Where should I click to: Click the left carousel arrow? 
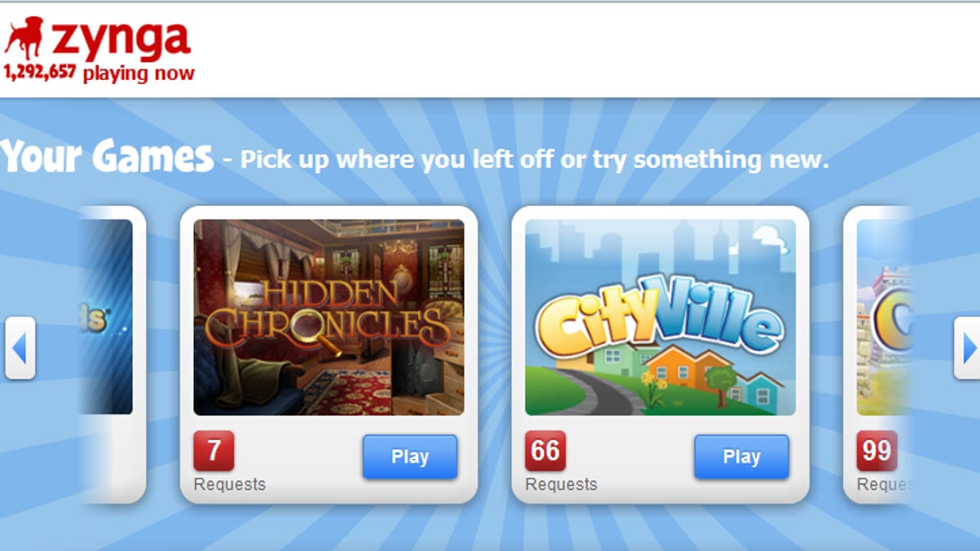(20, 348)
